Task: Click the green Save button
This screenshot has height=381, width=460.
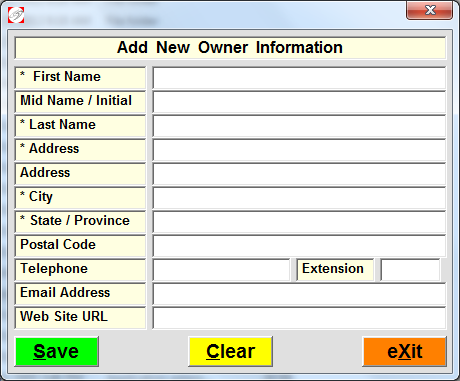Action: tap(56, 352)
